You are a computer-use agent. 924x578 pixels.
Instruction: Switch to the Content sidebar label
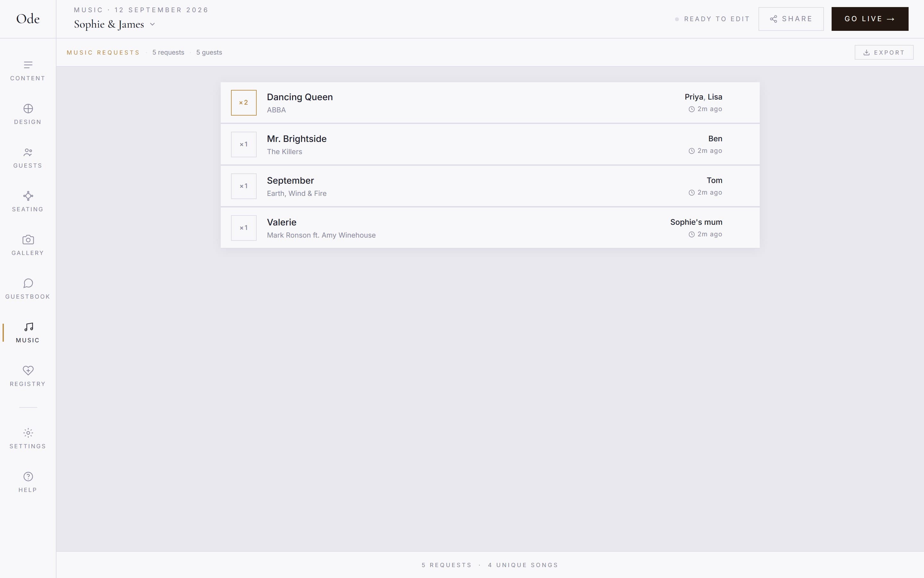[28, 78]
